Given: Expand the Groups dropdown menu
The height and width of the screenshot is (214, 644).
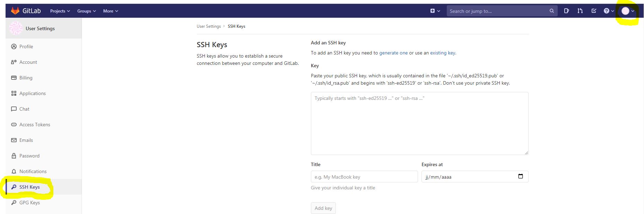Looking at the screenshot, I should 86,11.
